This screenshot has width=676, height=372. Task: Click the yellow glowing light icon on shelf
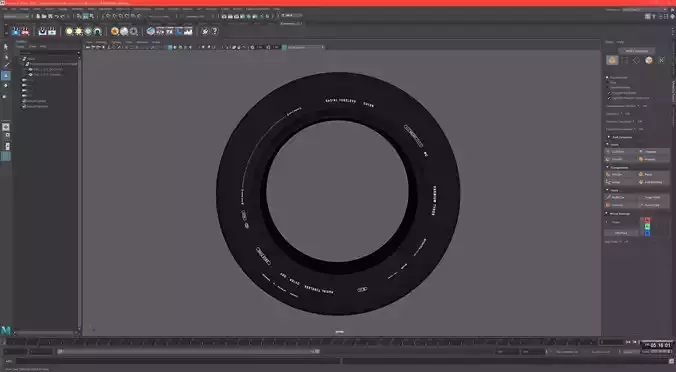[x=69, y=31]
